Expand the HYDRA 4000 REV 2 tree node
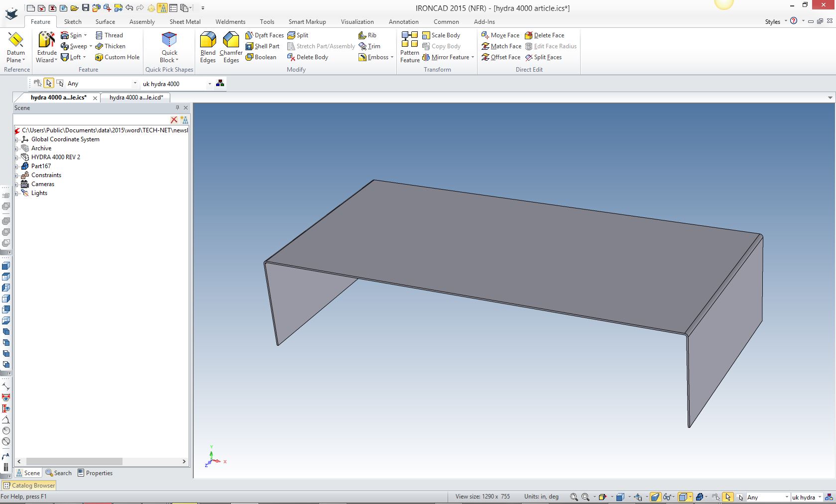 point(16,157)
